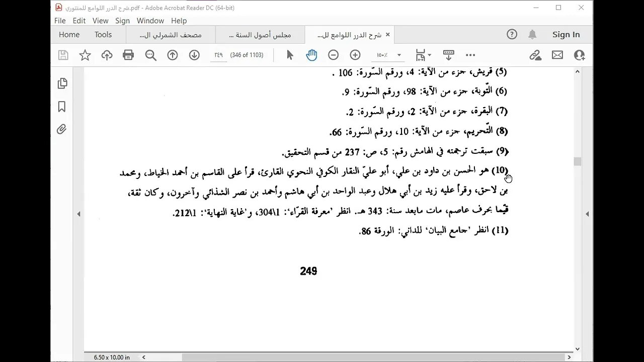Click the (346 of 1103) page count
644x362 pixels.
pos(247,55)
